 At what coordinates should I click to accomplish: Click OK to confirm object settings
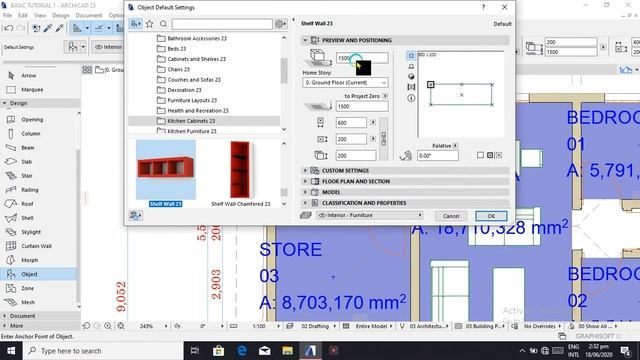pyautogui.click(x=491, y=216)
